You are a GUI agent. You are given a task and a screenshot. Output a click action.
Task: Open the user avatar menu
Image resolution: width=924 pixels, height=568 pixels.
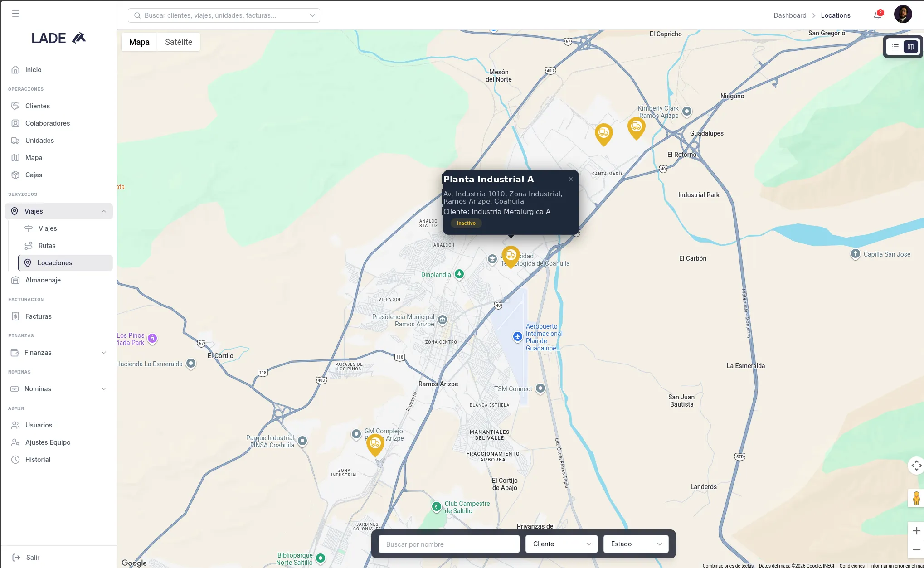coord(903,15)
